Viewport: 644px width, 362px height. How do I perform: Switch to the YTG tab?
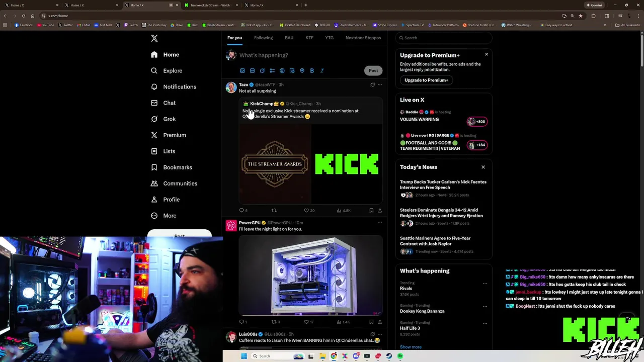[x=329, y=38]
